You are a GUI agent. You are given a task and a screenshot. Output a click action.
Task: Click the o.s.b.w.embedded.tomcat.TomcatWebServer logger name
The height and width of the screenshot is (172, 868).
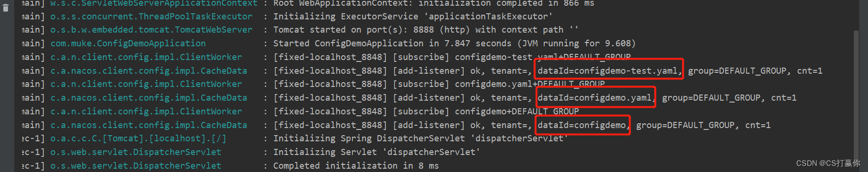click(151, 29)
